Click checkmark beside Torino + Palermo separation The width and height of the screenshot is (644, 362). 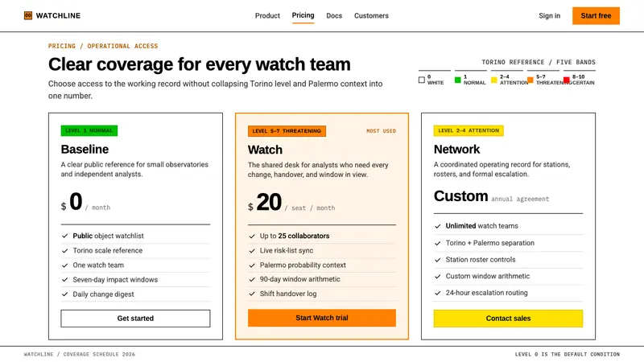(x=438, y=244)
